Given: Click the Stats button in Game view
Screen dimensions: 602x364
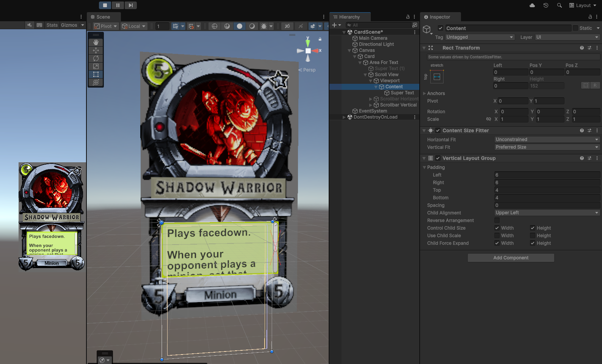Looking at the screenshot, I should (x=52, y=25).
